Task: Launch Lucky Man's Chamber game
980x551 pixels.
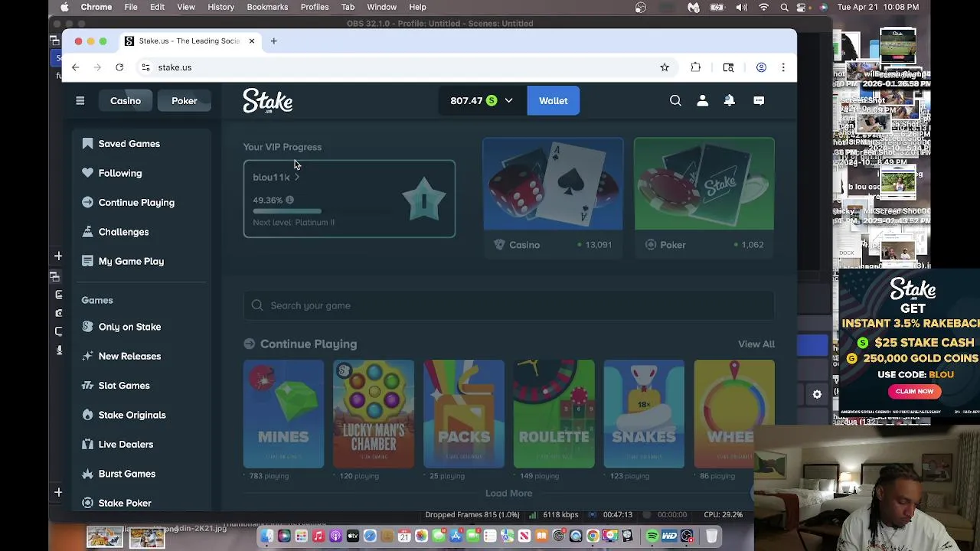Action: click(374, 414)
